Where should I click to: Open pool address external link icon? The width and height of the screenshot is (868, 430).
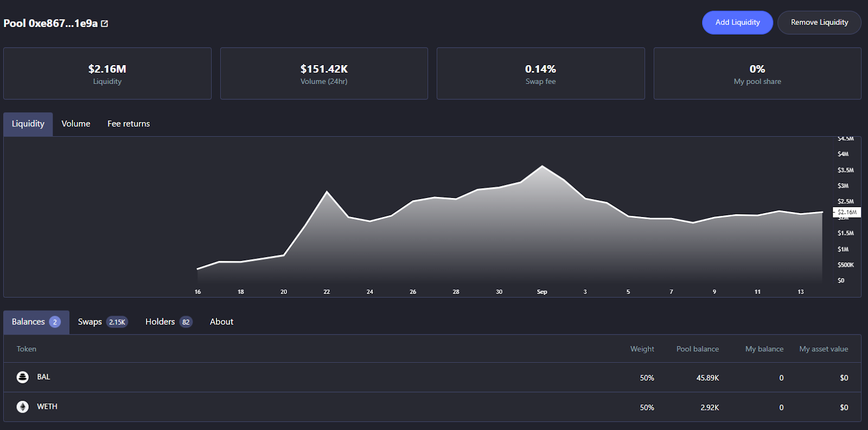(x=105, y=24)
